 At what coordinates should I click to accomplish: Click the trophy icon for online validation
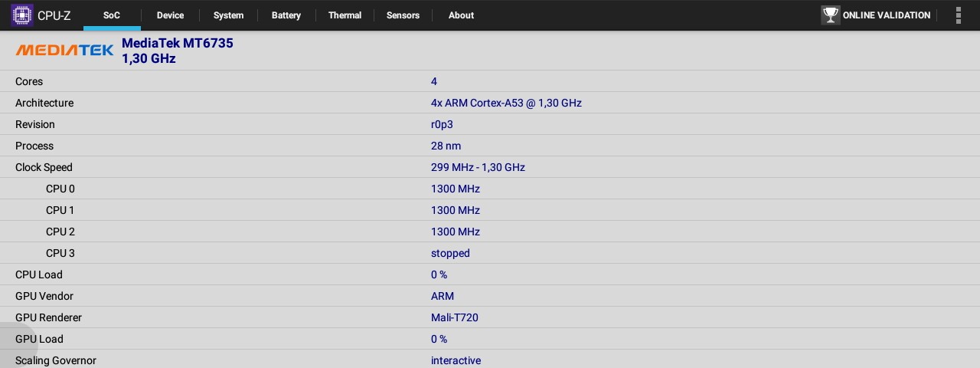(831, 15)
